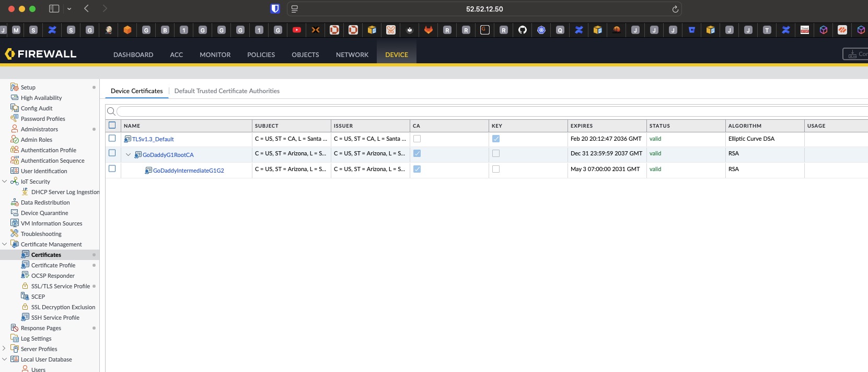Click the Bitwarden shield icon in browser bar

tap(275, 9)
